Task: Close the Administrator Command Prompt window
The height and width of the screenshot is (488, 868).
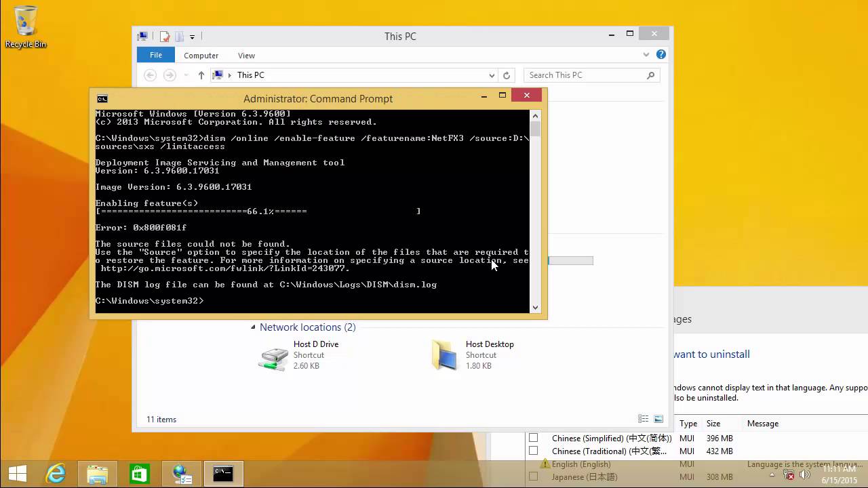Action: 527,96
